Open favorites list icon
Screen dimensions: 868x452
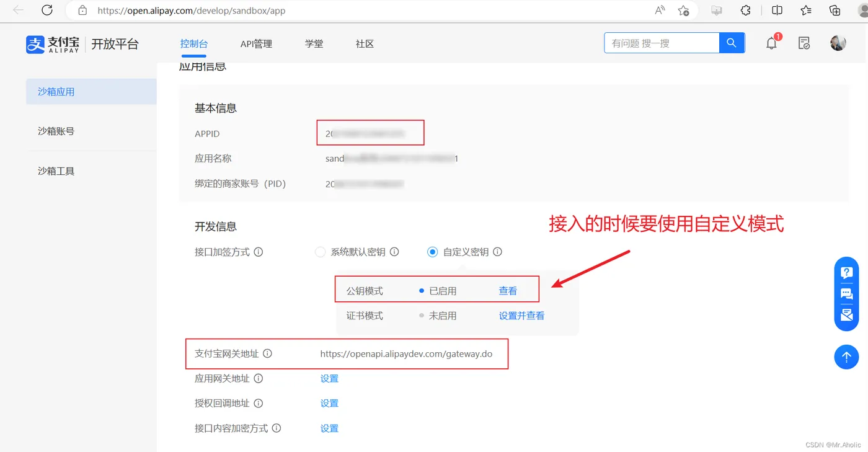click(806, 11)
